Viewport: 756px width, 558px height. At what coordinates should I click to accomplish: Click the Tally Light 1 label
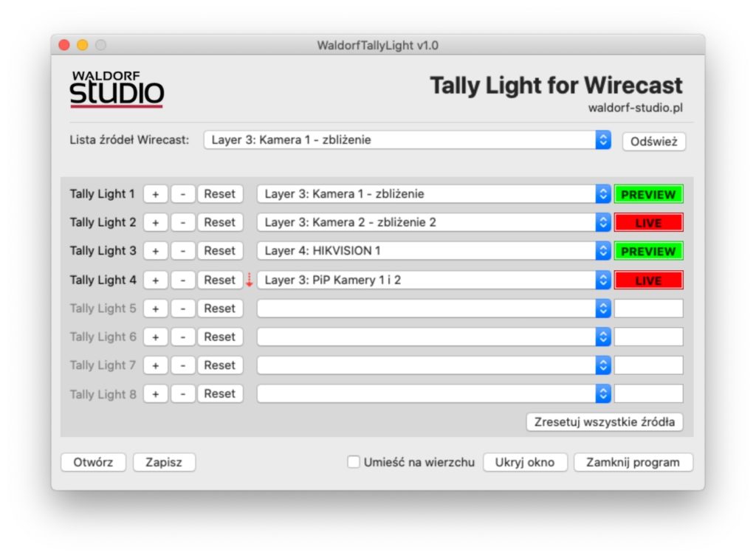click(x=102, y=194)
